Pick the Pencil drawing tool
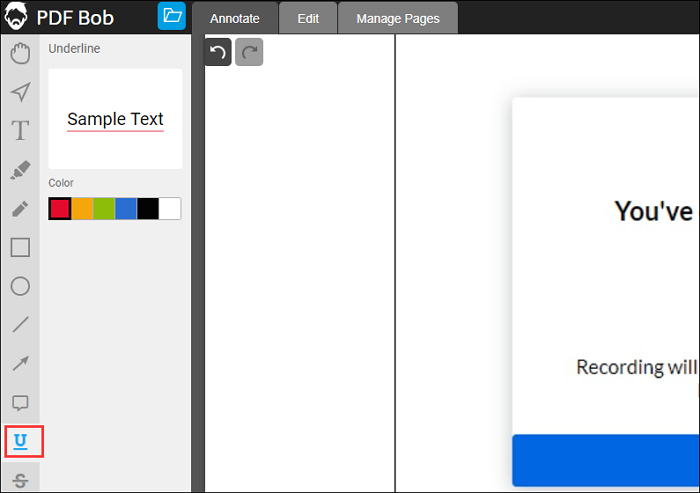Image resolution: width=700 pixels, height=493 pixels. click(20, 208)
